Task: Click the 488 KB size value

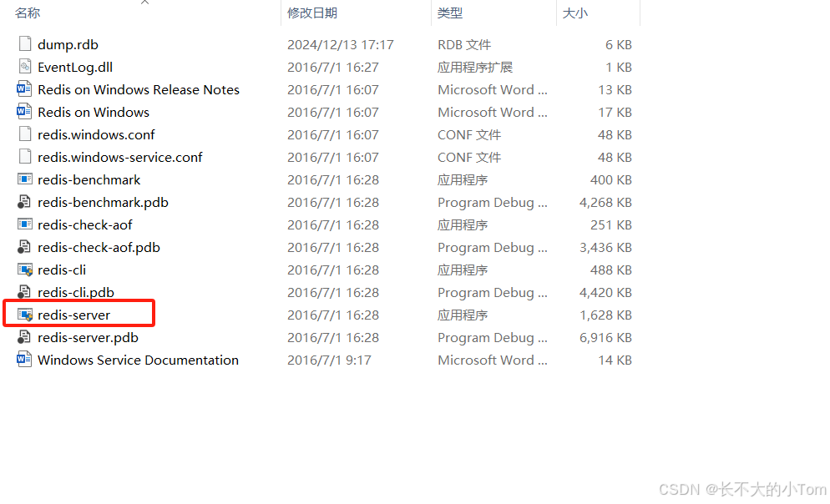Action: pyautogui.click(x=611, y=270)
